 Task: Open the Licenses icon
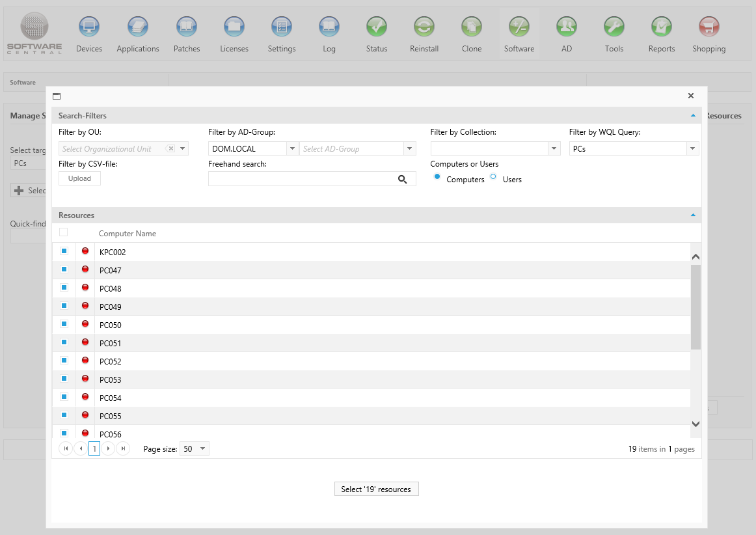[x=234, y=28]
